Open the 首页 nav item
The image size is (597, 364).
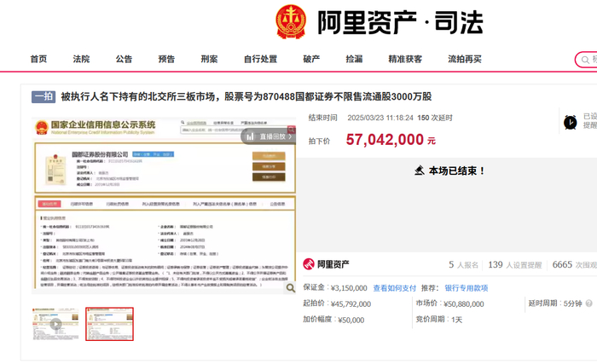click(39, 59)
